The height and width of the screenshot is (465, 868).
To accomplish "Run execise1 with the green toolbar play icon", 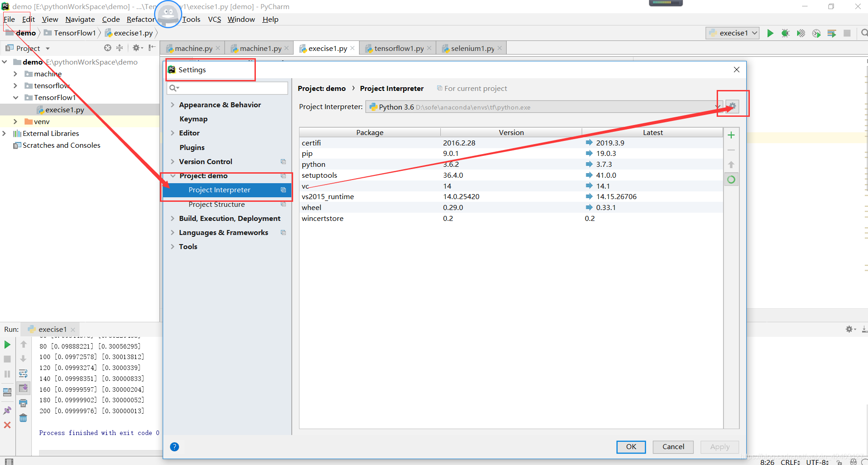I will pyautogui.click(x=770, y=33).
